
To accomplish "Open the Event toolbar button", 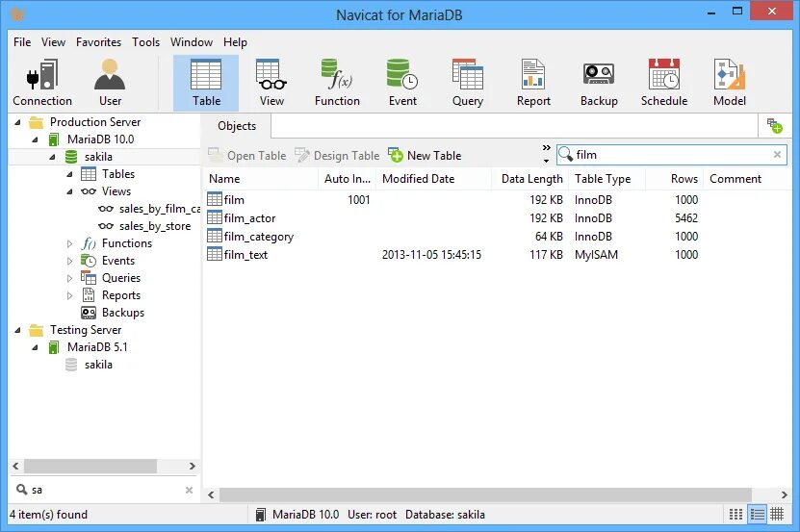I will point(402,83).
